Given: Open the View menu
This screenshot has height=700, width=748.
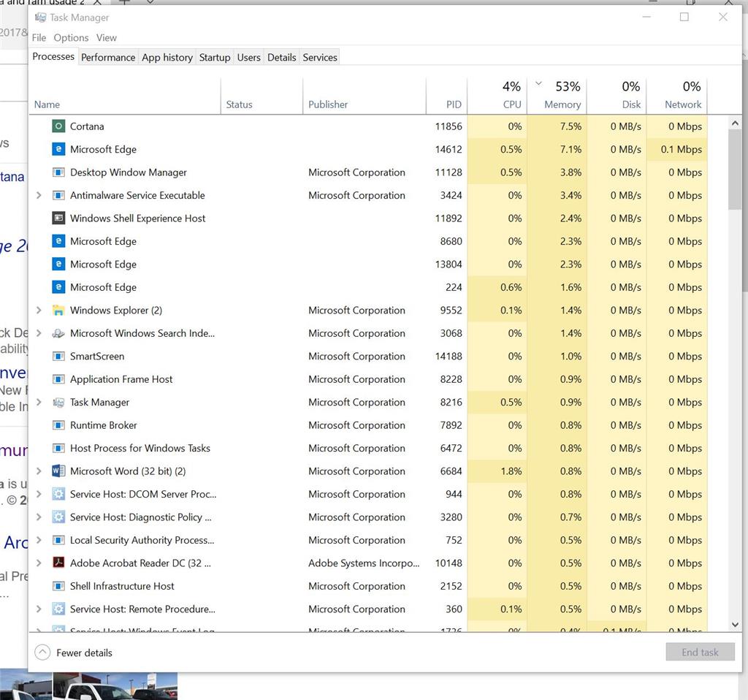Looking at the screenshot, I should [x=107, y=38].
